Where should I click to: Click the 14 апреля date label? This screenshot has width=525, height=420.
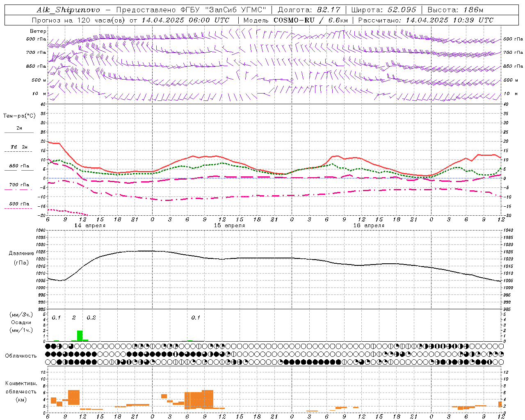pos(90,226)
